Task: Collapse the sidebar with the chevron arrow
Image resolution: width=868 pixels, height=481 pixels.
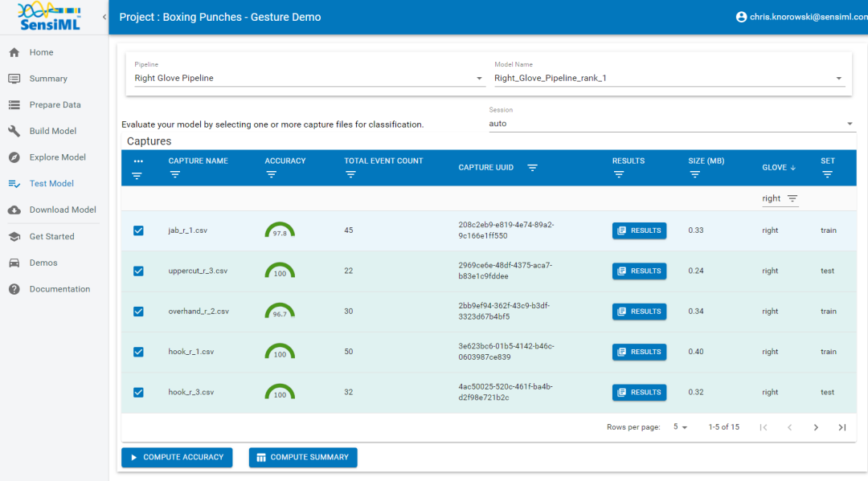Action: tap(104, 18)
